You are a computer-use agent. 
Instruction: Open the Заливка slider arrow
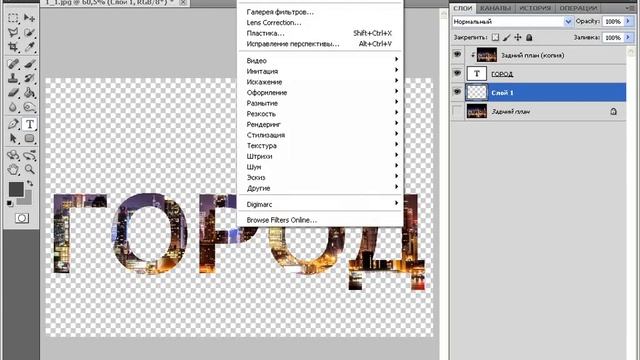point(628,37)
